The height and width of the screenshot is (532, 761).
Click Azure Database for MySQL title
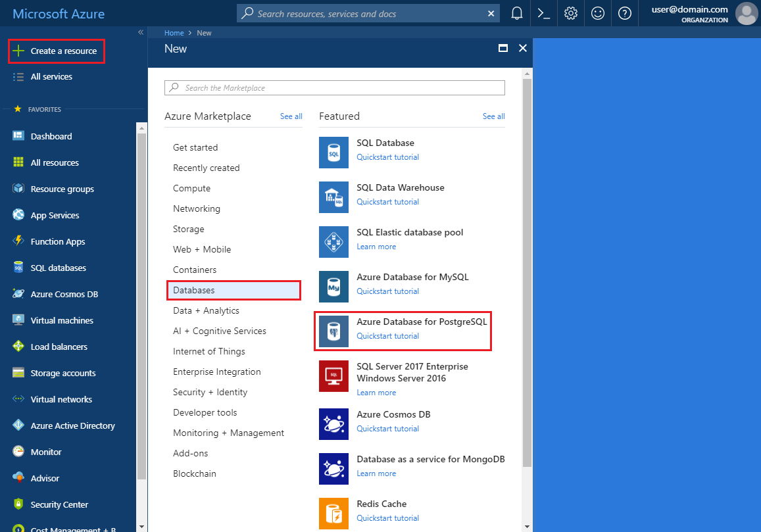pos(412,277)
